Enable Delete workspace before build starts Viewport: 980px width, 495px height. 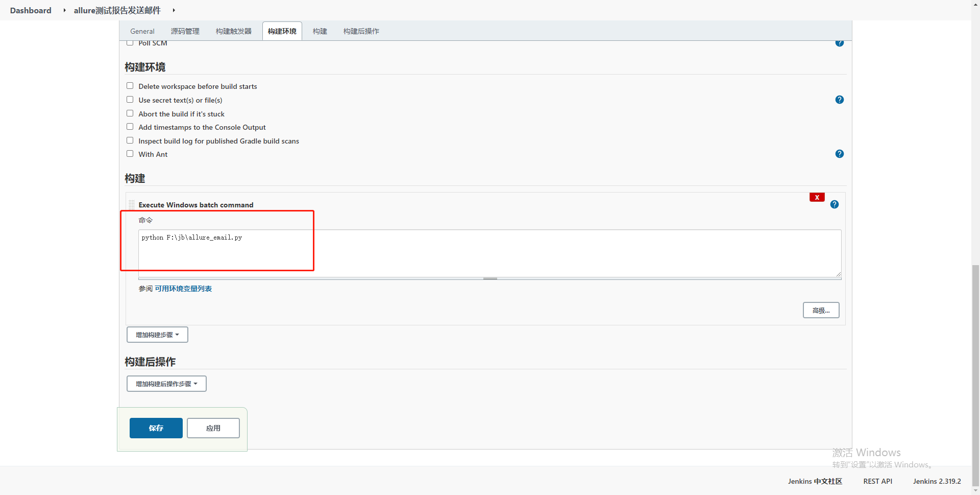tap(130, 86)
